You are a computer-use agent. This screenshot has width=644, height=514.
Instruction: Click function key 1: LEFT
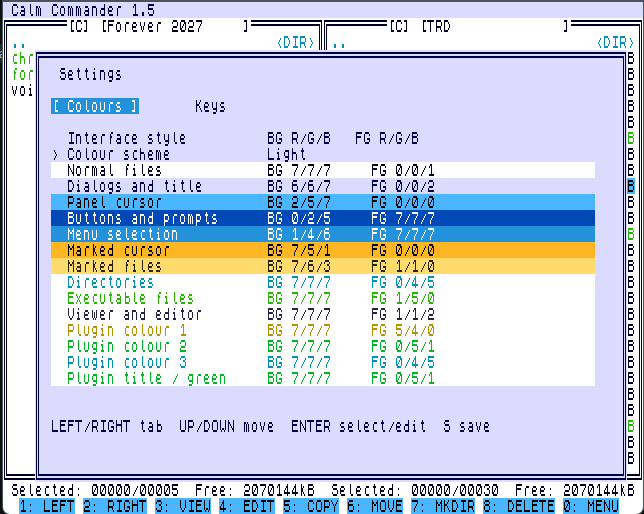click(x=47, y=506)
